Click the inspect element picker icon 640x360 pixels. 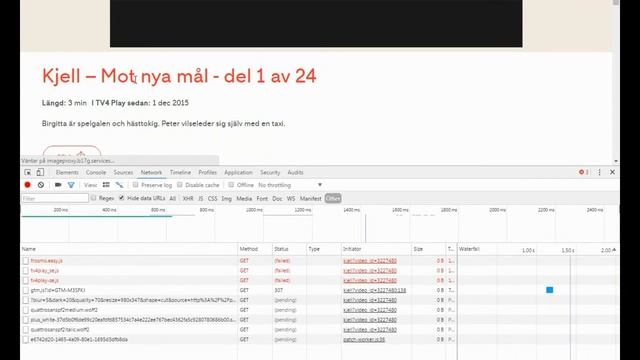coord(28,172)
